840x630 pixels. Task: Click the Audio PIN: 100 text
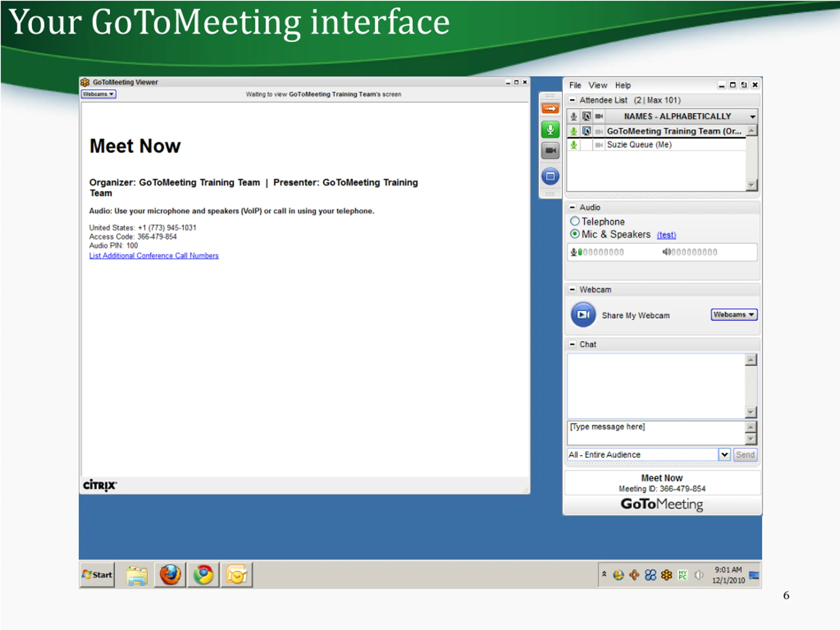pyautogui.click(x=113, y=246)
